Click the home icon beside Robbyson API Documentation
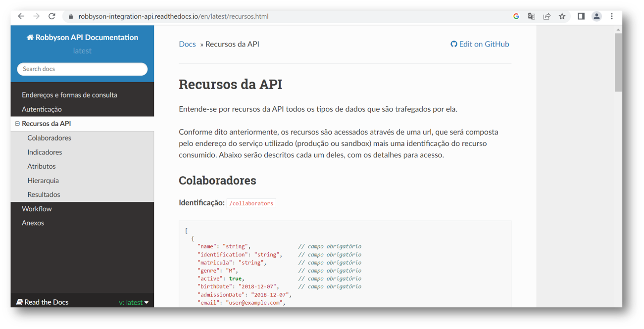The width and height of the screenshot is (644, 329). [30, 38]
